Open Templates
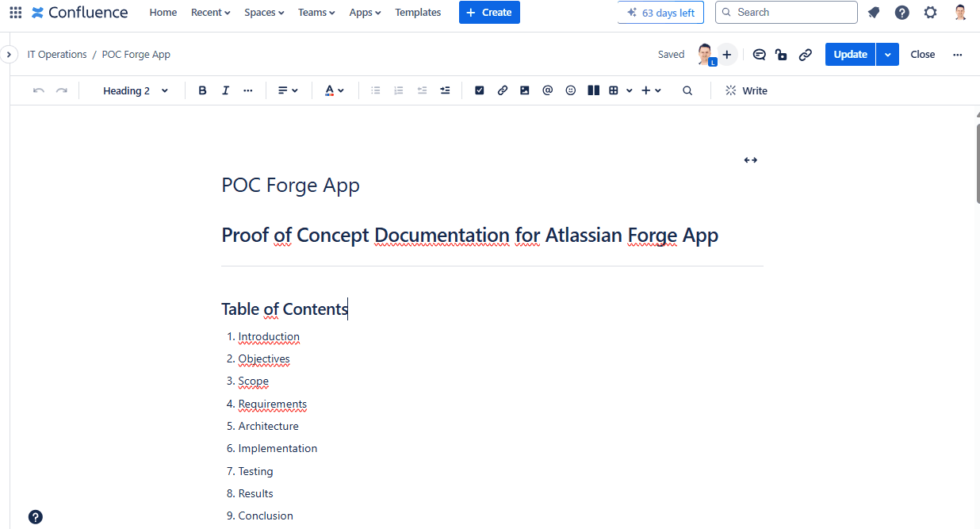980x529 pixels. coord(418,13)
